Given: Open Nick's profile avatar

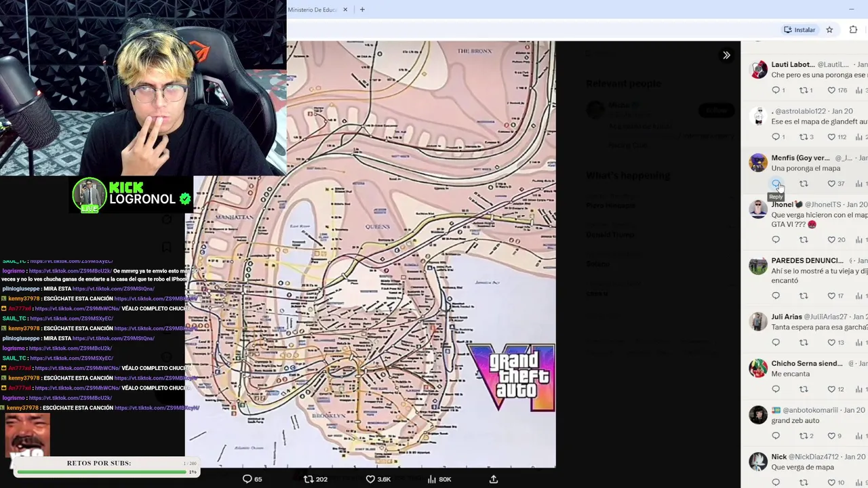Looking at the screenshot, I should tap(758, 462).
